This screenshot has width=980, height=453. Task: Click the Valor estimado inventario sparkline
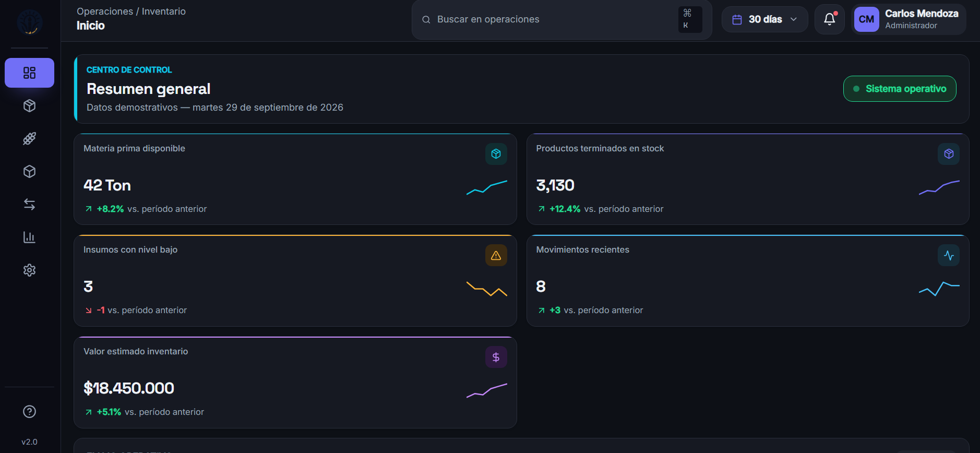pyautogui.click(x=487, y=390)
